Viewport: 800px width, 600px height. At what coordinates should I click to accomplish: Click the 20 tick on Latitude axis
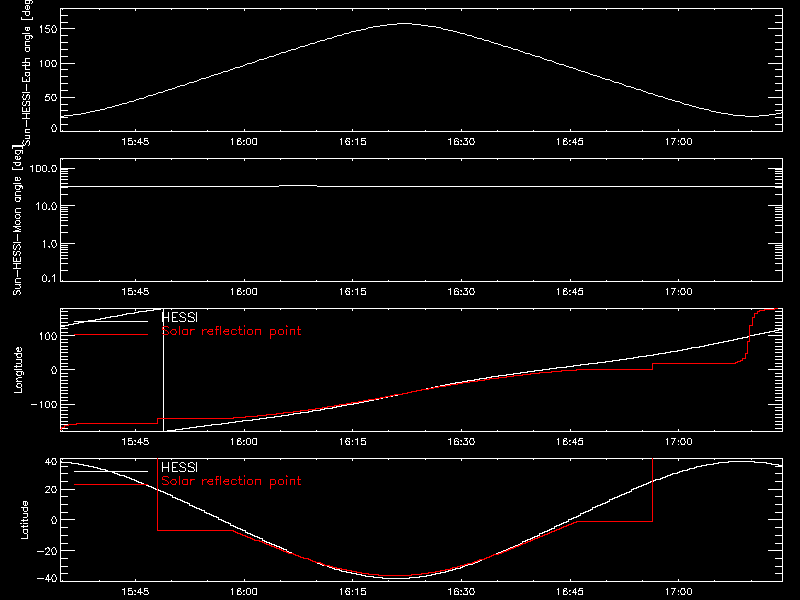(51, 490)
